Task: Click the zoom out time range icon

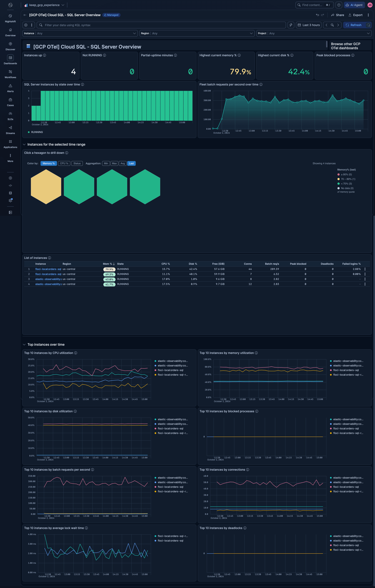Action: pyautogui.click(x=332, y=25)
